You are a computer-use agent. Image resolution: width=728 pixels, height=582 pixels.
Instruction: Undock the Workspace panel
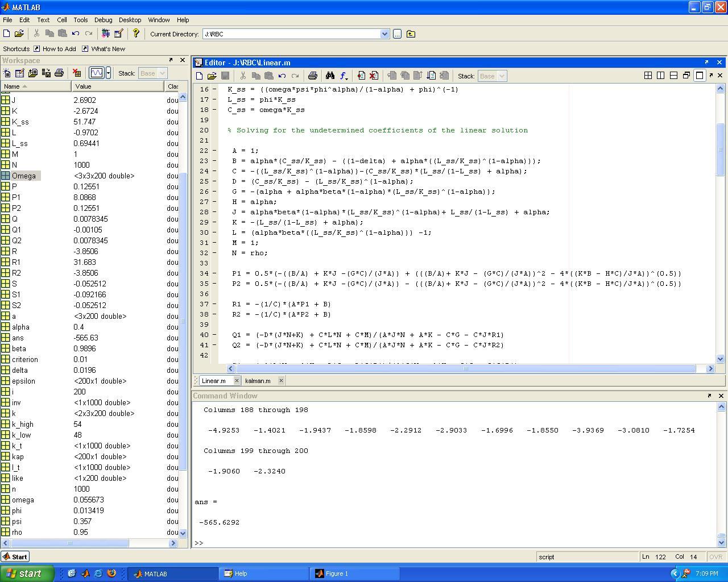(x=171, y=60)
